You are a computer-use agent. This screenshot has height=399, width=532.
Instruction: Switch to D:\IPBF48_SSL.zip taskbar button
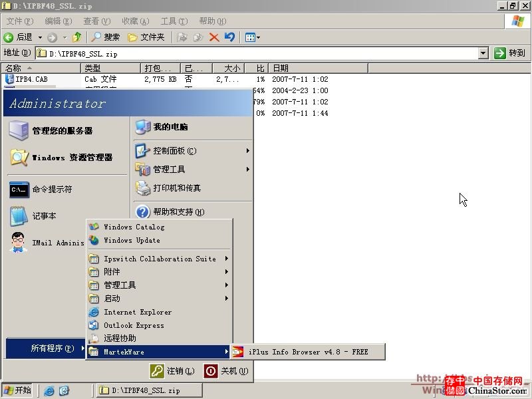click(x=150, y=390)
